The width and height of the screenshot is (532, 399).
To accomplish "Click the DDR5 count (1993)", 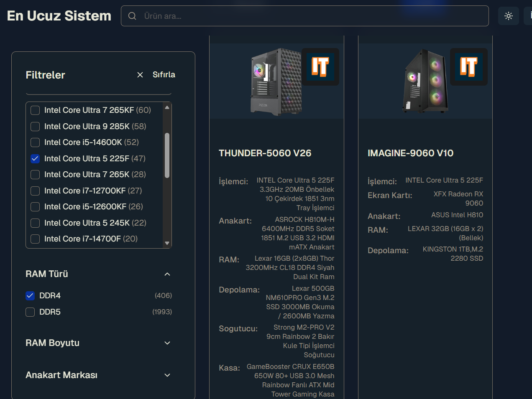I will pos(162,312).
